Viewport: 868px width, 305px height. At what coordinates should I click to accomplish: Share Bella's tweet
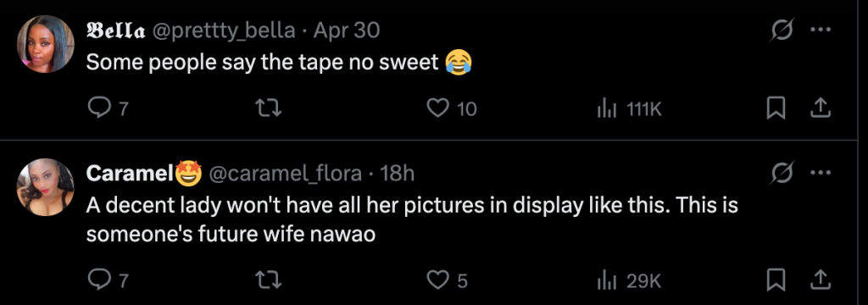pyautogui.click(x=820, y=109)
